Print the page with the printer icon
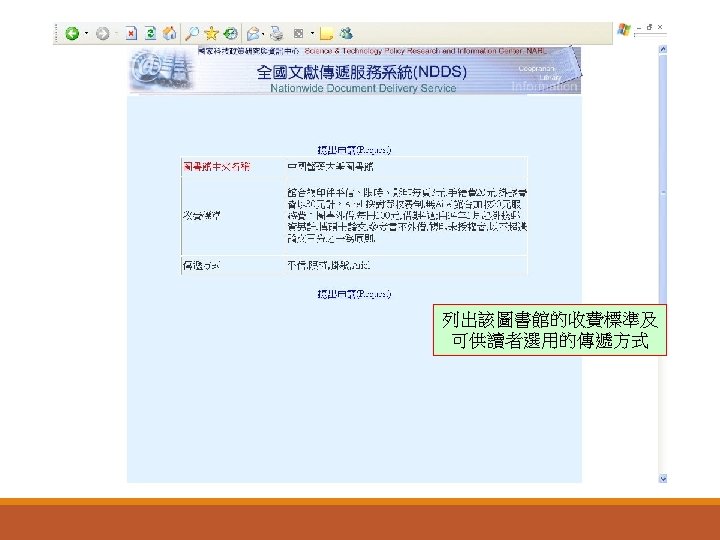720x540 pixels. [x=276, y=33]
